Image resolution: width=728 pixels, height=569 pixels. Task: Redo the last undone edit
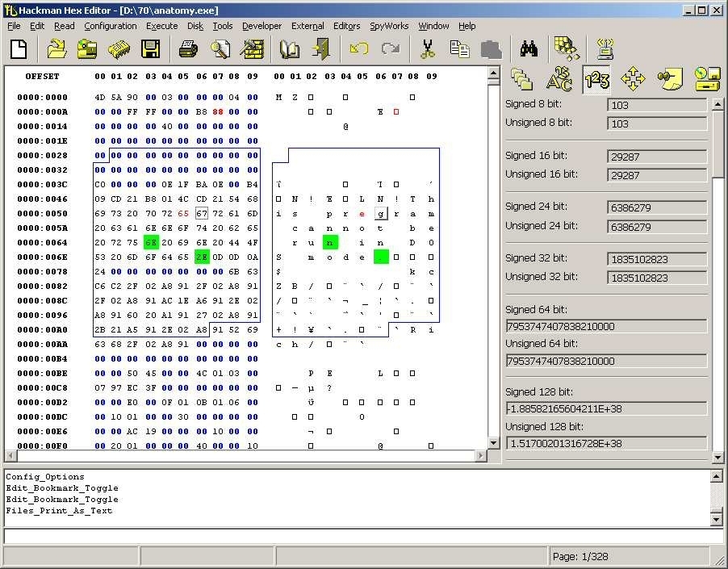coord(391,48)
